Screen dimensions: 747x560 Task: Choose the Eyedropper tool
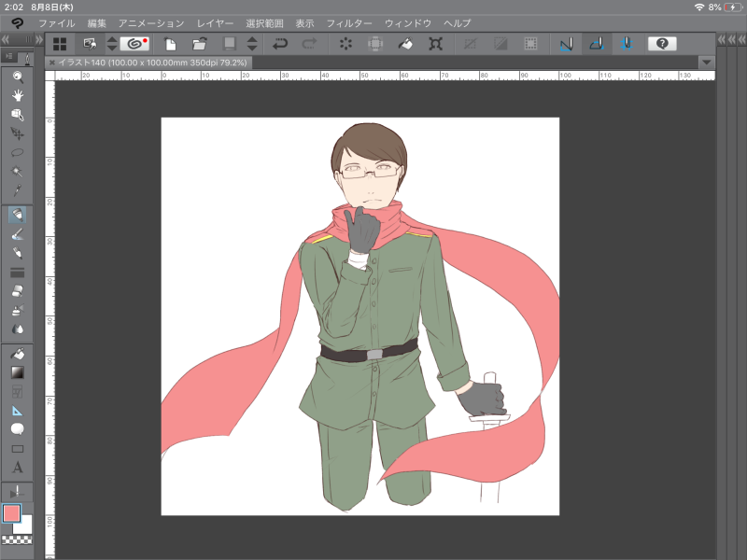click(x=17, y=191)
